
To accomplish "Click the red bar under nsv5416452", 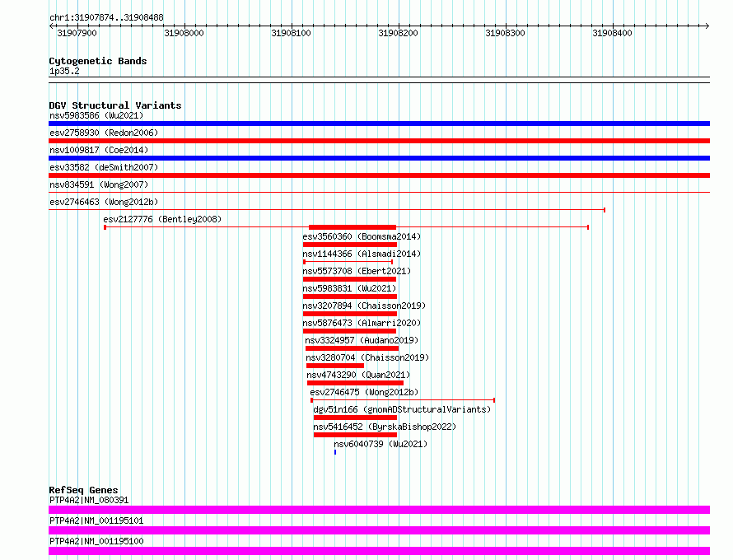I will tap(355, 435).
